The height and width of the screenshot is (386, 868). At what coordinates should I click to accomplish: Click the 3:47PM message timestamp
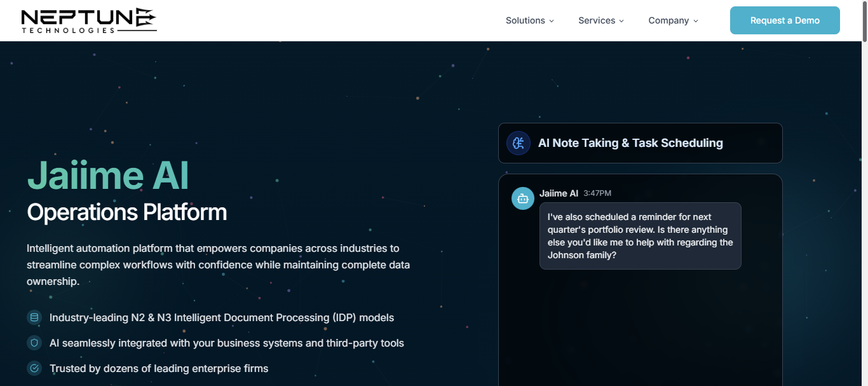[x=597, y=193]
